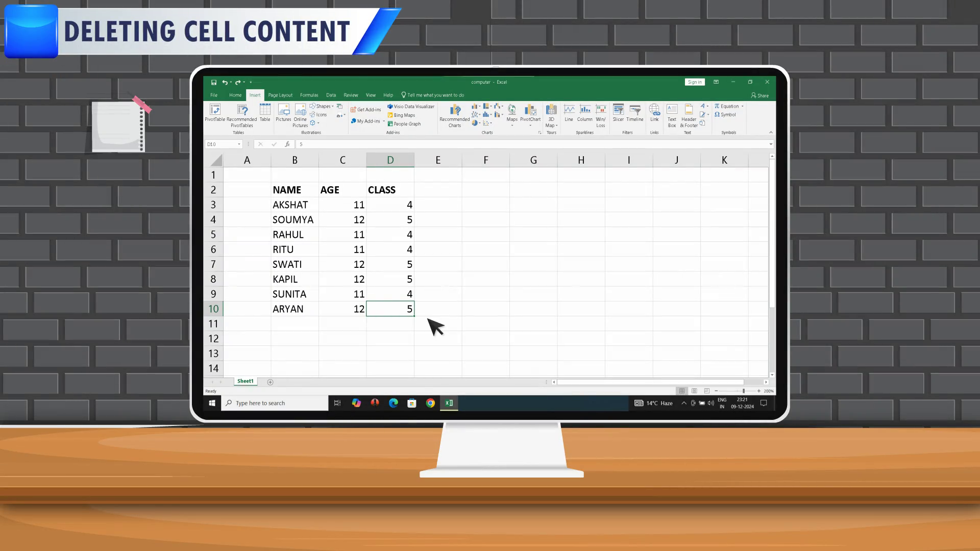980x551 pixels.
Task: Click the Timeline filter icon
Action: pos(634,113)
